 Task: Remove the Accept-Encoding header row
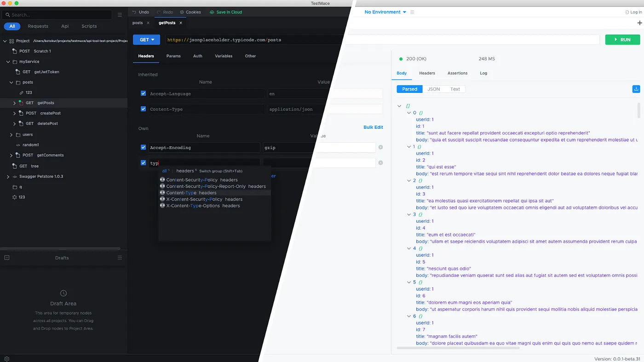[380, 147]
